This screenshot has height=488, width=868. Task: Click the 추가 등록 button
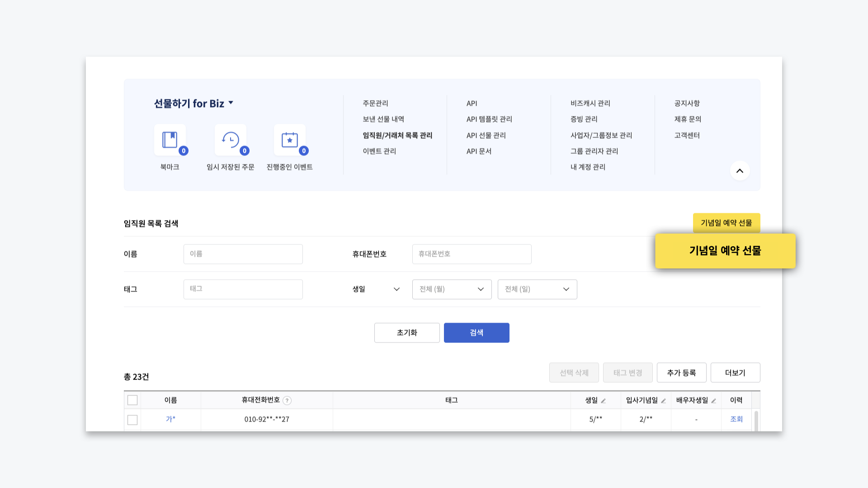(681, 373)
